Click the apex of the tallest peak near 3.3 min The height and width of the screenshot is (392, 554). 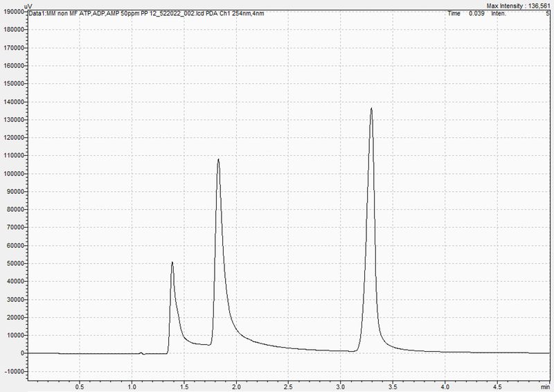pyautogui.click(x=371, y=109)
